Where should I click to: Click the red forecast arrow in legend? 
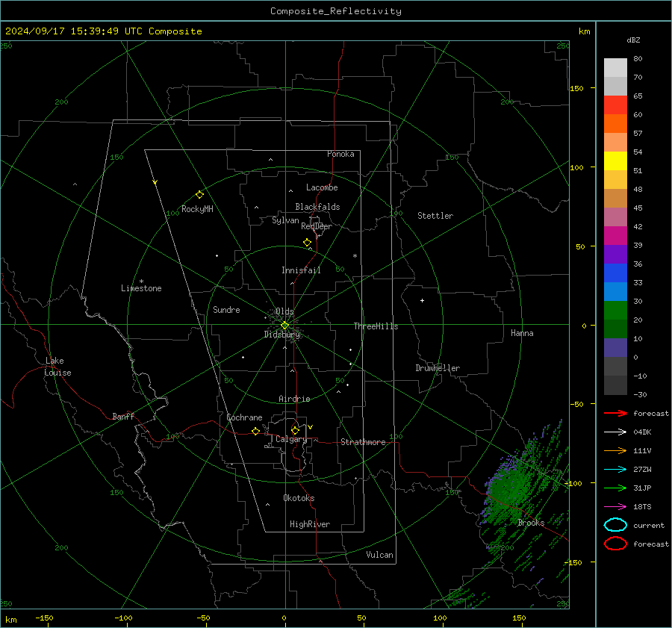coord(615,413)
